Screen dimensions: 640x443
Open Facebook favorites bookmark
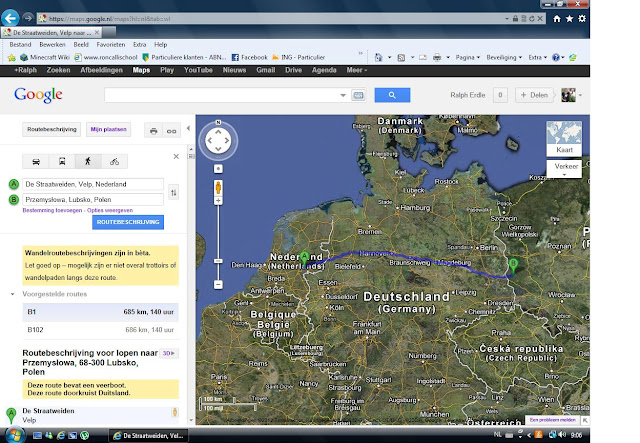[249, 58]
